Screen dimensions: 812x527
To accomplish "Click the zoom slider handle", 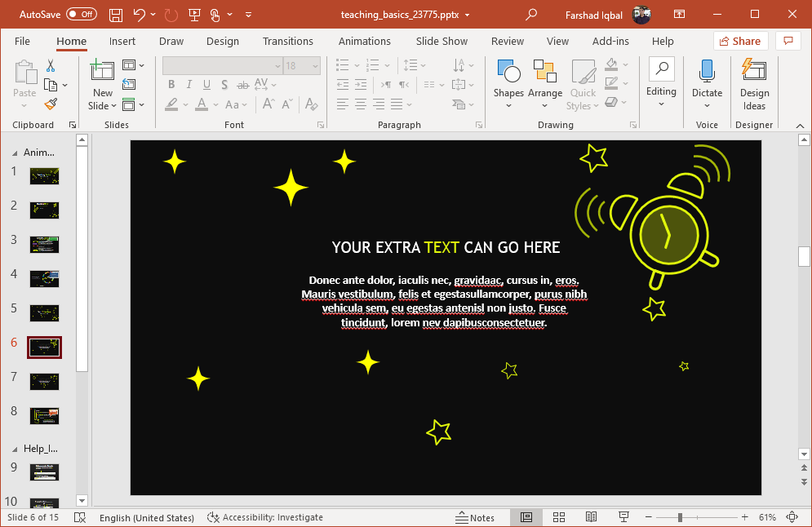I will tap(680, 517).
